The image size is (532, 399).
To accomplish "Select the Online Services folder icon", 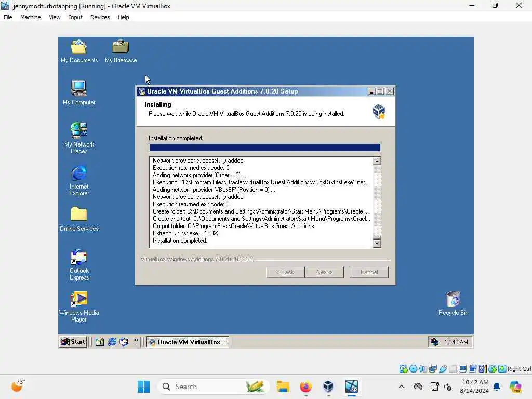I will (79, 219).
